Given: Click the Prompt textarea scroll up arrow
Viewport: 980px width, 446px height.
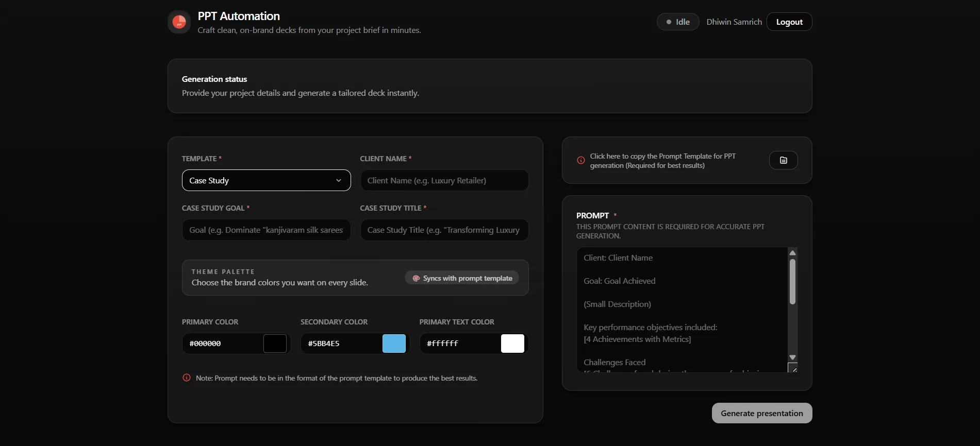Looking at the screenshot, I should pos(793,253).
